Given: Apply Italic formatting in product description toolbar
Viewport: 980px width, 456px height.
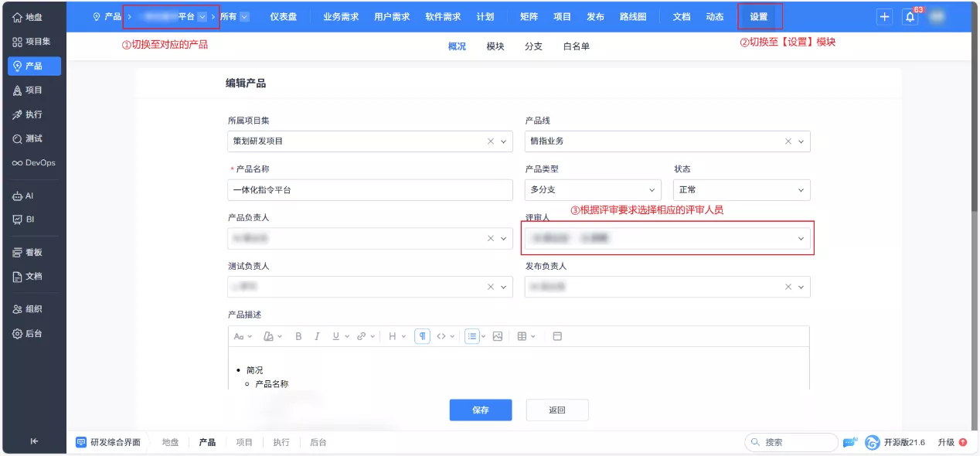Looking at the screenshot, I should [x=317, y=335].
